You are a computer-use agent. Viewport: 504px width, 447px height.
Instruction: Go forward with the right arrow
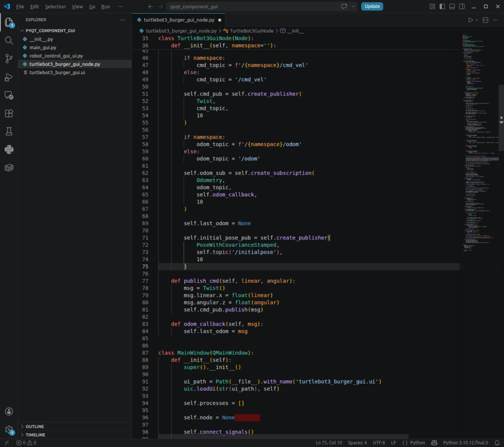coord(160,6)
